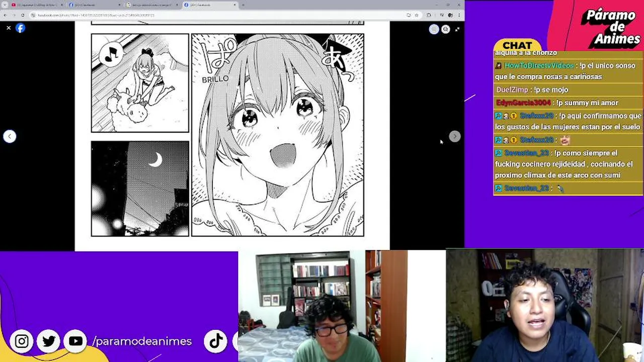The width and height of the screenshot is (644, 362).
Task: Close the Facebook photo viewer with X
Action: coord(9,28)
